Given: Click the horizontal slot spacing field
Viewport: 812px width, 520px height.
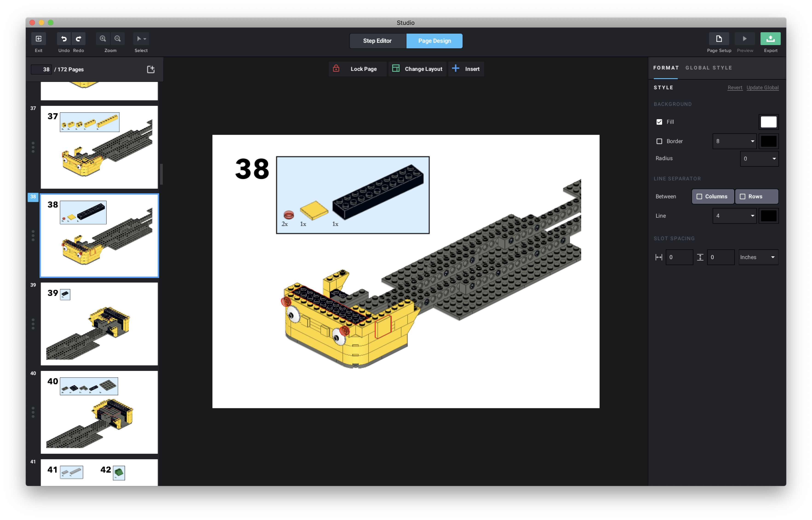Looking at the screenshot, I should [x=679, y=257].
